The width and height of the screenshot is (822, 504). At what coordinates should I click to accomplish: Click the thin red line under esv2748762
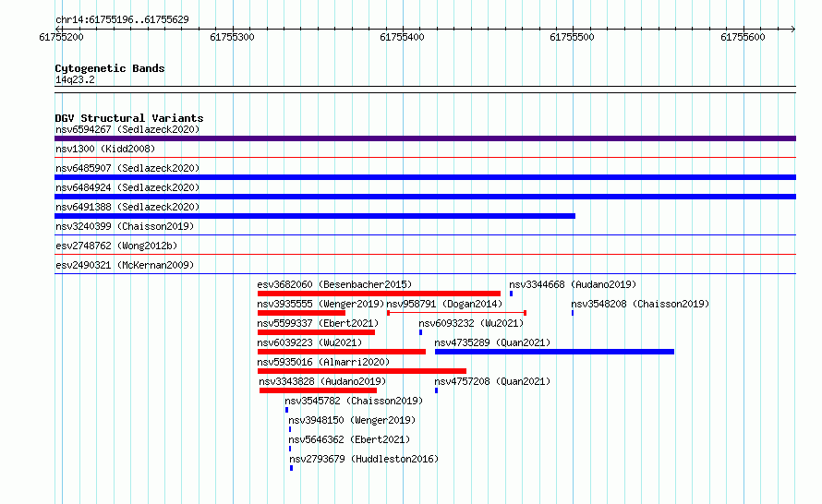[425, 254]
